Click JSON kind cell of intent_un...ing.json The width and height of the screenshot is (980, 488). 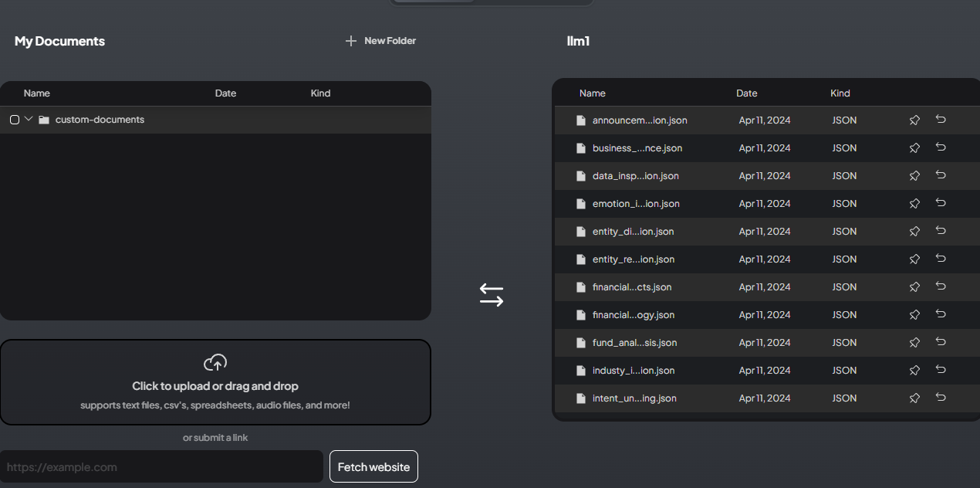pyautogui.click(x=844, y=398)
